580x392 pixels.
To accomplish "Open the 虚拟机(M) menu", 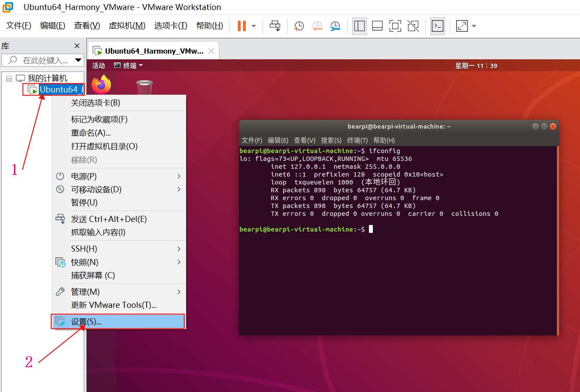I will point(127,26).
